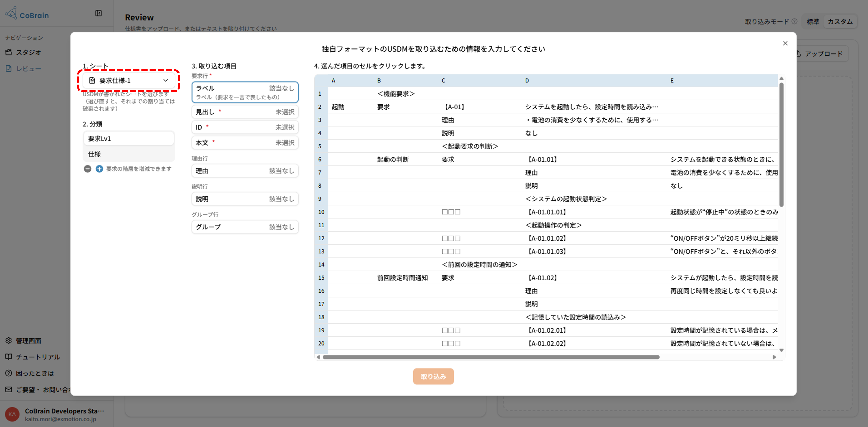Collapse the sidebar panel icon

(x=98, y=13)
